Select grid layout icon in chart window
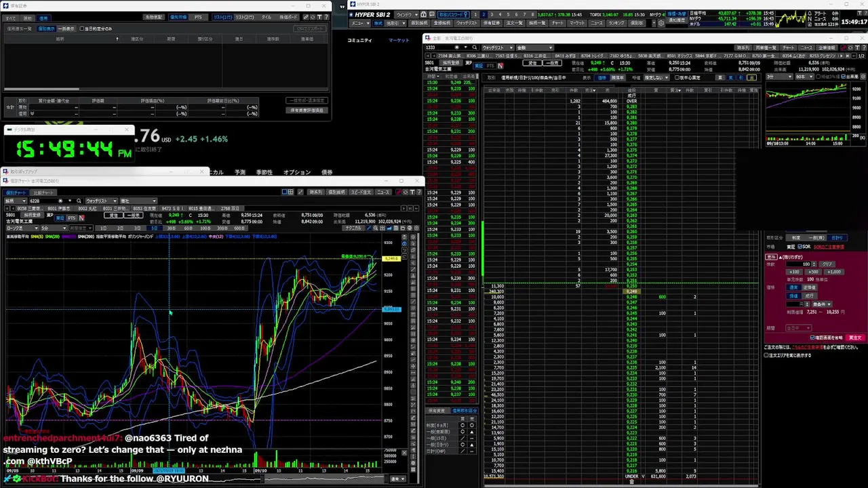This screenshot has height=488, width=868. 290,192
